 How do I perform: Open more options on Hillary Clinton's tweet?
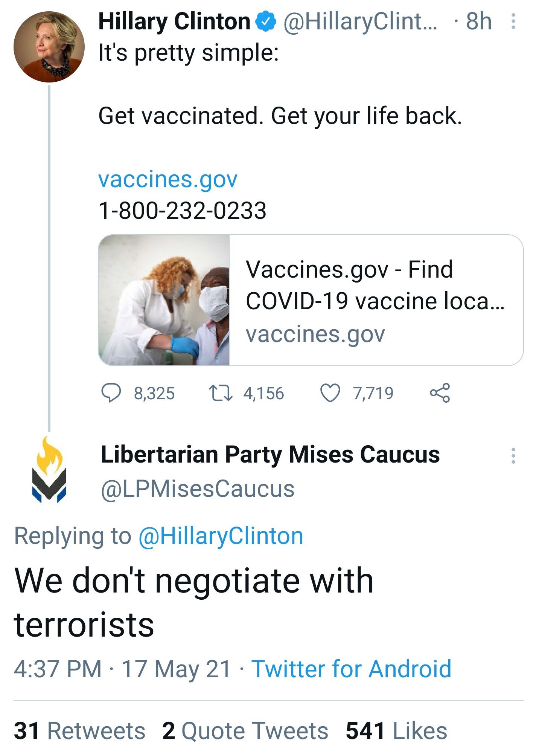(x=513, y=22)
